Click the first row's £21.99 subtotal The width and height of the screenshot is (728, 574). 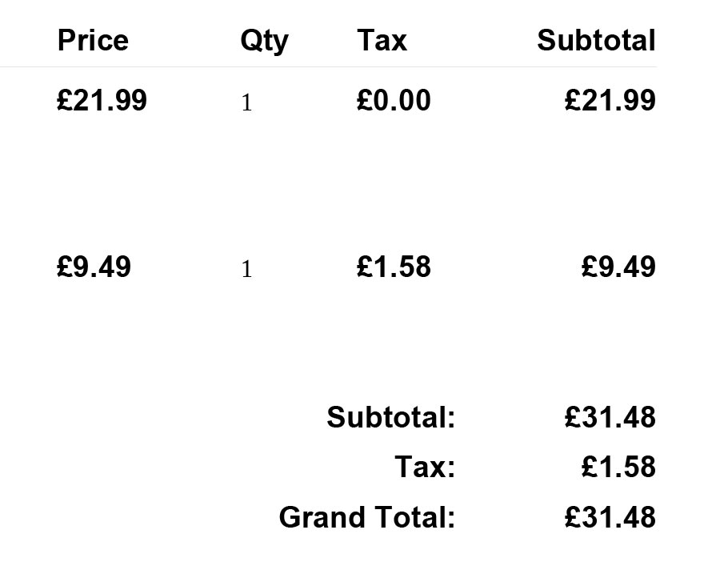click(610, 101)
